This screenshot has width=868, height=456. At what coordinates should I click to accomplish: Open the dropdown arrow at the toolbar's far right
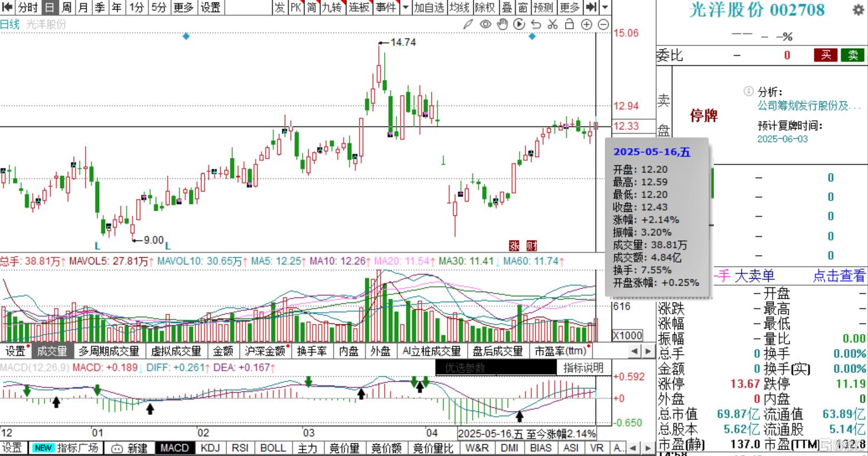pyautogui.click(x=604, y=7)
